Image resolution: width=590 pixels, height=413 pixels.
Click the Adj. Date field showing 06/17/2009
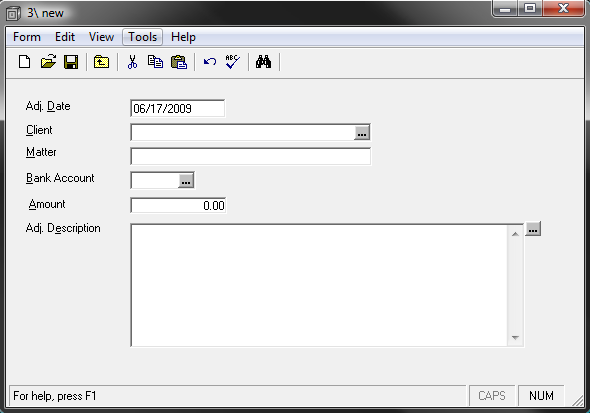(177, 108)
